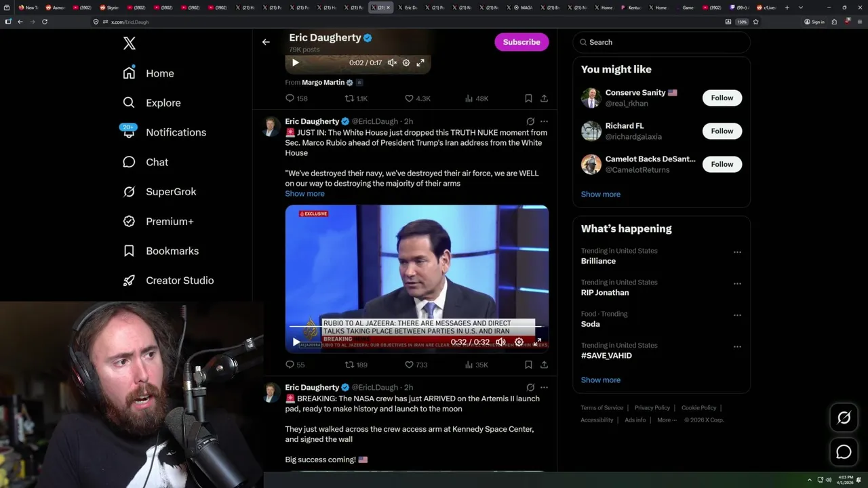The width and height of the screenshot is (868, 488).
Task: View analytics showing 48K views
Action: [476, 98]
